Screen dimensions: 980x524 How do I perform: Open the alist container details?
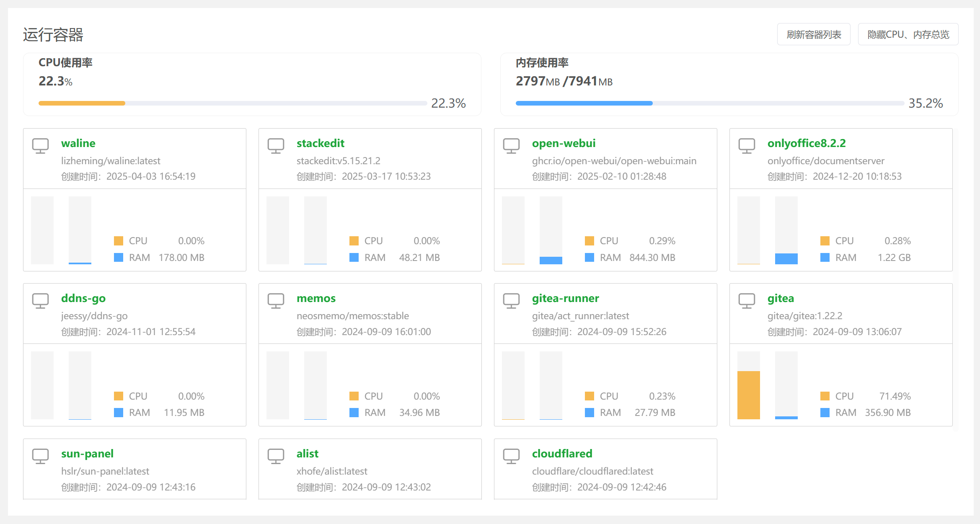click(307, 453)
